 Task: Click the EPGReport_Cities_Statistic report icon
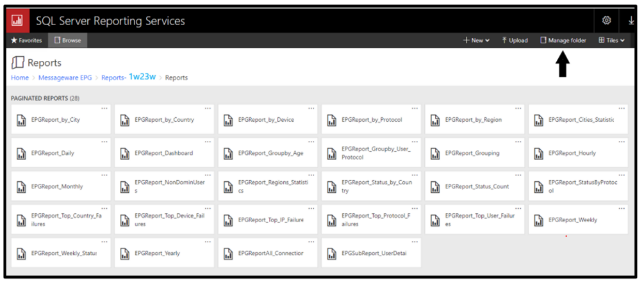pyautogui.click(x=538, y=120)
